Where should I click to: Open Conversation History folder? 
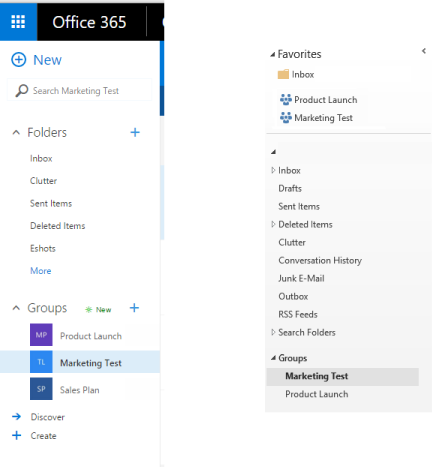(320, 260)
